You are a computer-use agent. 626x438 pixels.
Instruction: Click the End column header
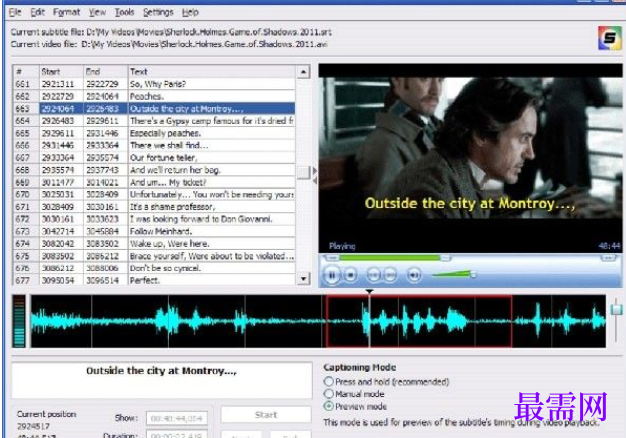pyautogui.click(x=105, y=72)
